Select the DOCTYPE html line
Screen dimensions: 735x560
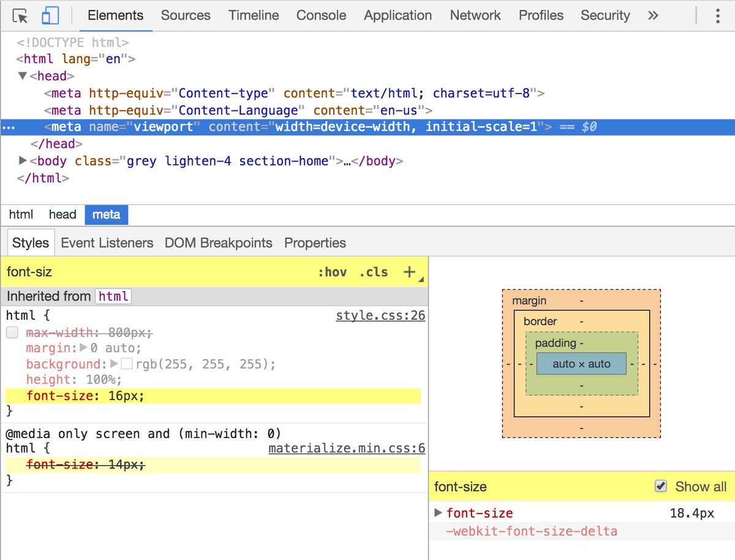point(73,43)
